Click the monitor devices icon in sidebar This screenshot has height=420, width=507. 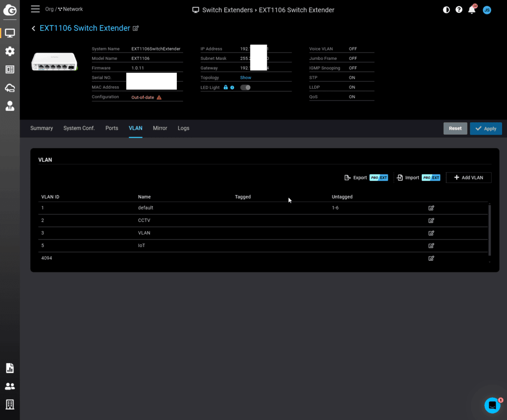[x=10, y=33]
